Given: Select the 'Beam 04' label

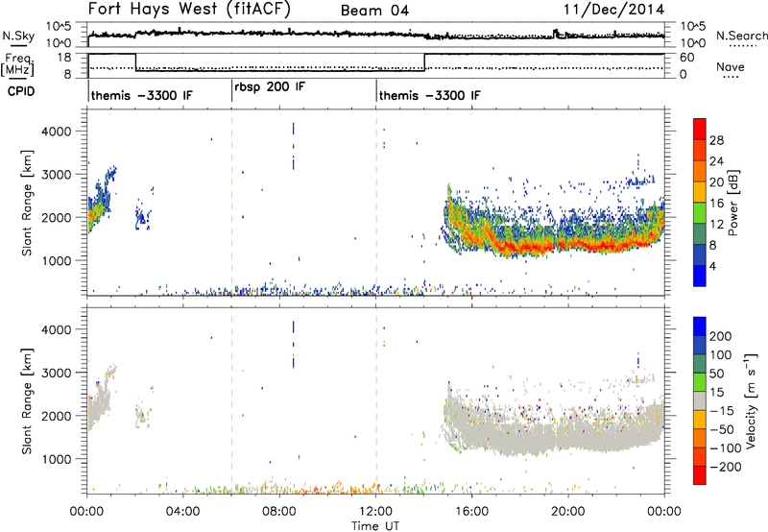Looking at the screenshot, I should [x=374, y=11].
